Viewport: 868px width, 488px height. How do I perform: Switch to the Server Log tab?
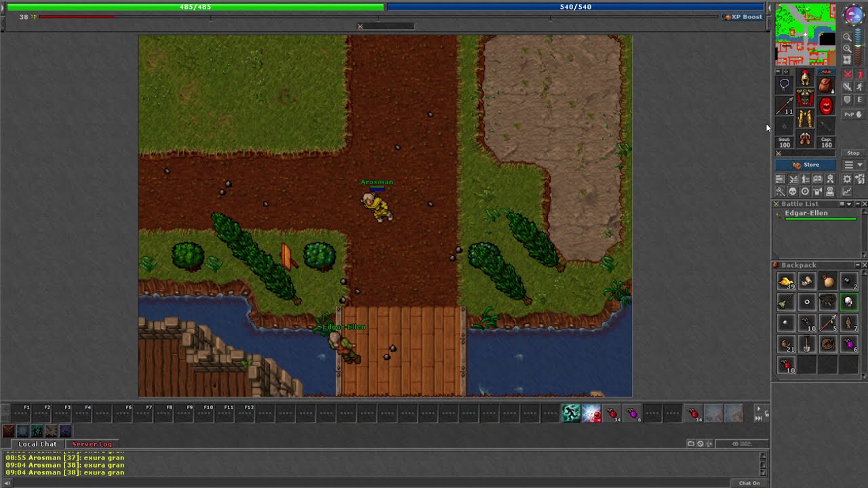(x=92, y=444)
